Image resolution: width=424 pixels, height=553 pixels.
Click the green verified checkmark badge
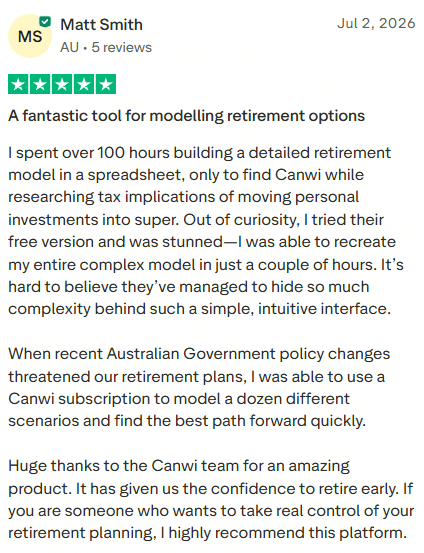click(45, 22)
